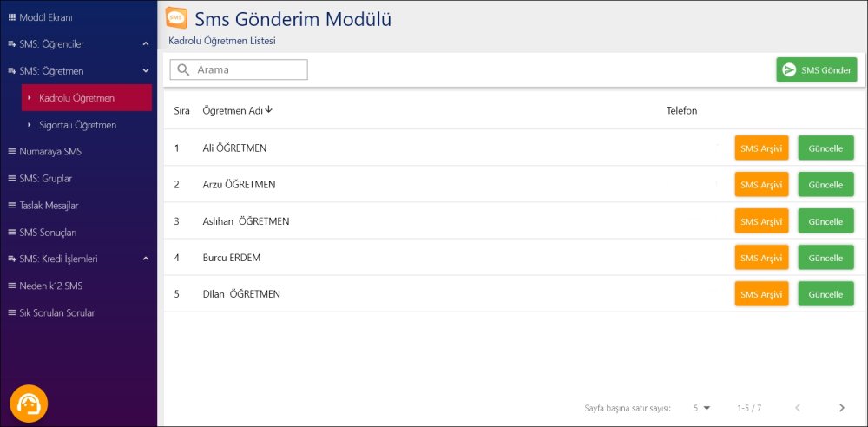The width and height of the screenshot is (868, 427).
Task: Select Sigortalı Öğretmen submenu item
Action: tap(77, 125)
